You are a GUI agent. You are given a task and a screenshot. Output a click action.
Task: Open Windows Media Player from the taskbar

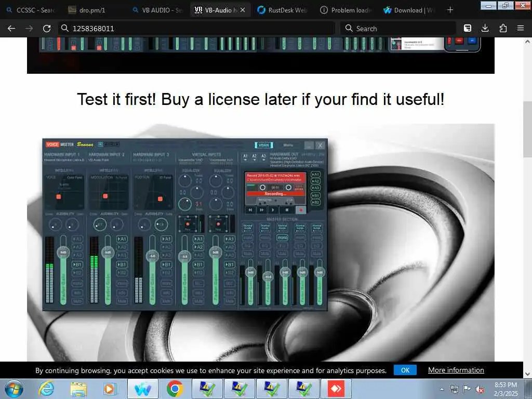pyautogui.click(x=110, y=389)
